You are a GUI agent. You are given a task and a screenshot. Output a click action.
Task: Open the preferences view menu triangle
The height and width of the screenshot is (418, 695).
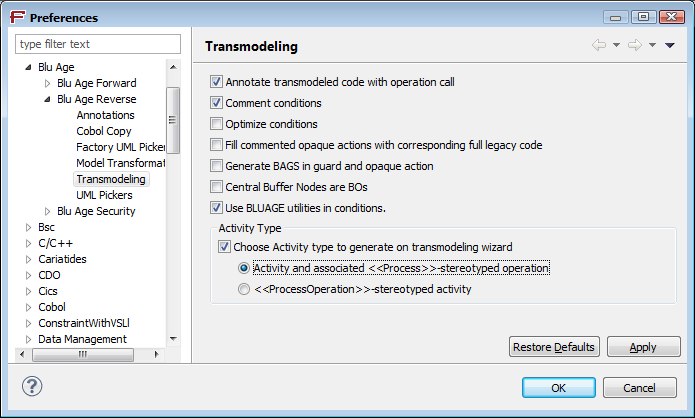670,45
